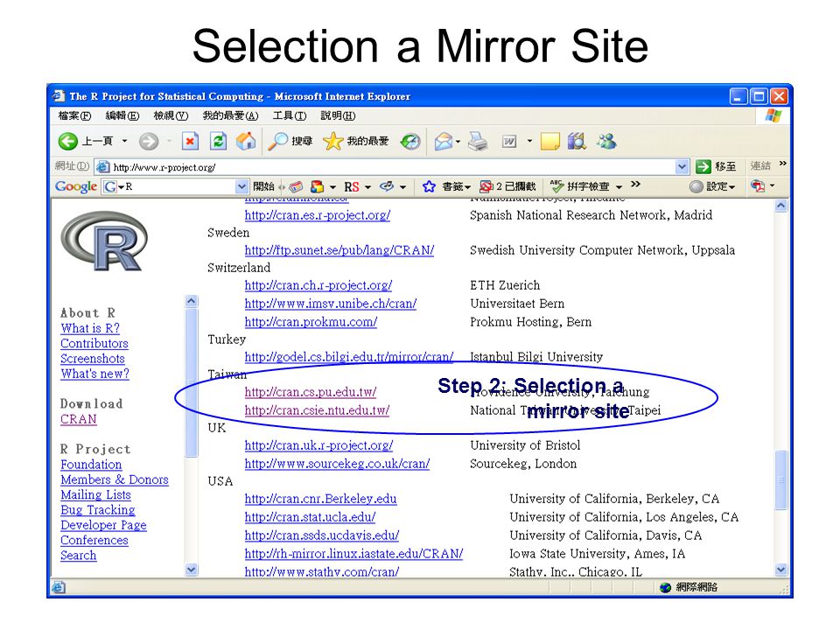Viewport: 840px width, 630px height.
Task: Click the Messenger people icon
Action: point(606,142)
